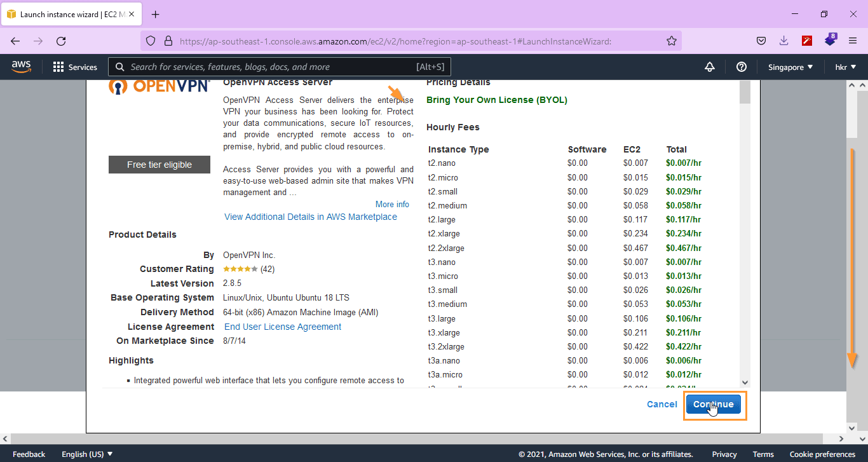The height and width of the screenshot is (462, 868).
Task: Click the t3.medium instance type text
Action: click(447, 304)
